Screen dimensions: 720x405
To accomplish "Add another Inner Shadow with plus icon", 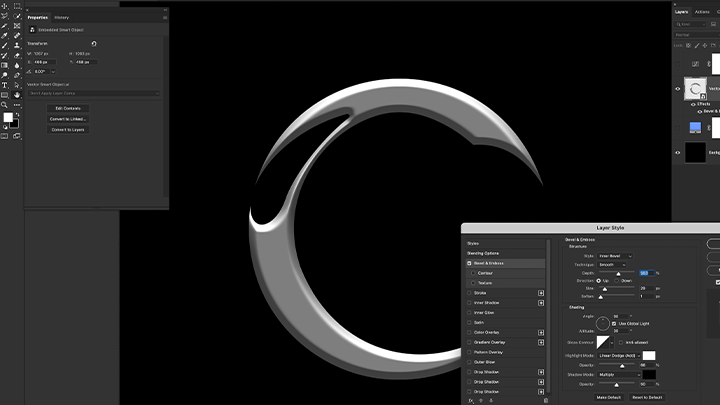I will point(541,303).
